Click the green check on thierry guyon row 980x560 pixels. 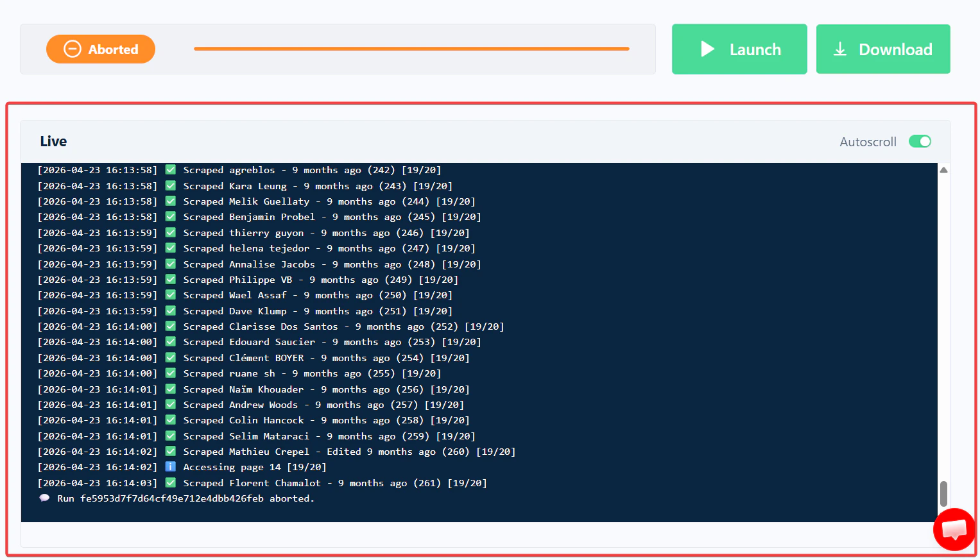click(x=171, y=233)
